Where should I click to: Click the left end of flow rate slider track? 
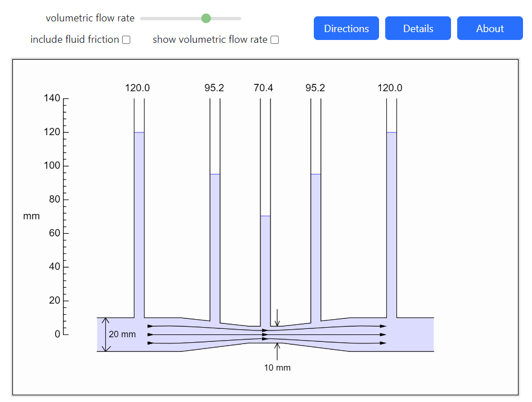[142, 19]
